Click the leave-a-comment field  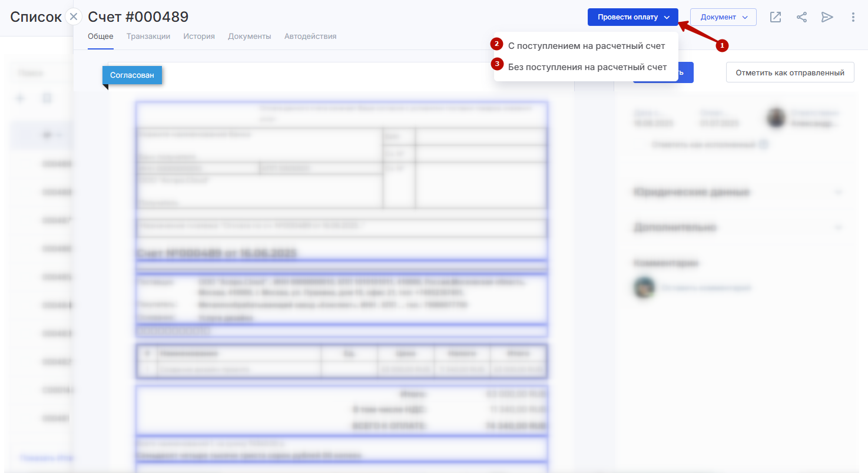click(x=706, y=288)
